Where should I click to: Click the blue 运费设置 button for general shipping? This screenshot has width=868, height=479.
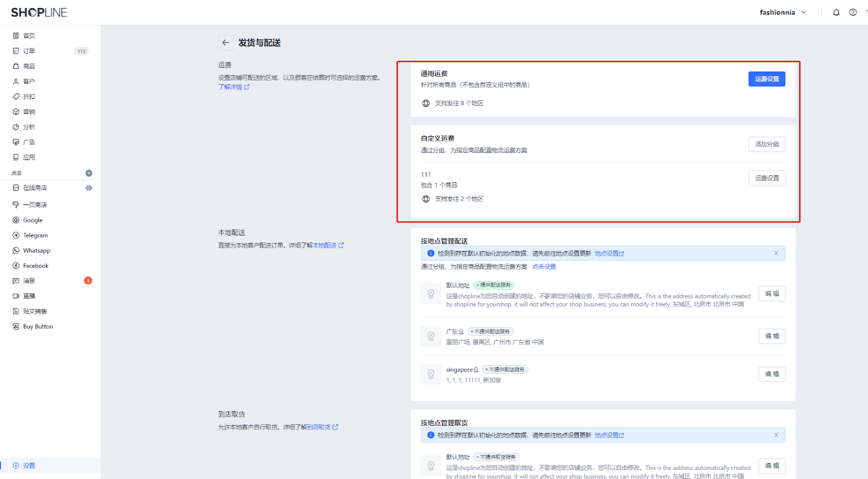[x=767, y=79]
